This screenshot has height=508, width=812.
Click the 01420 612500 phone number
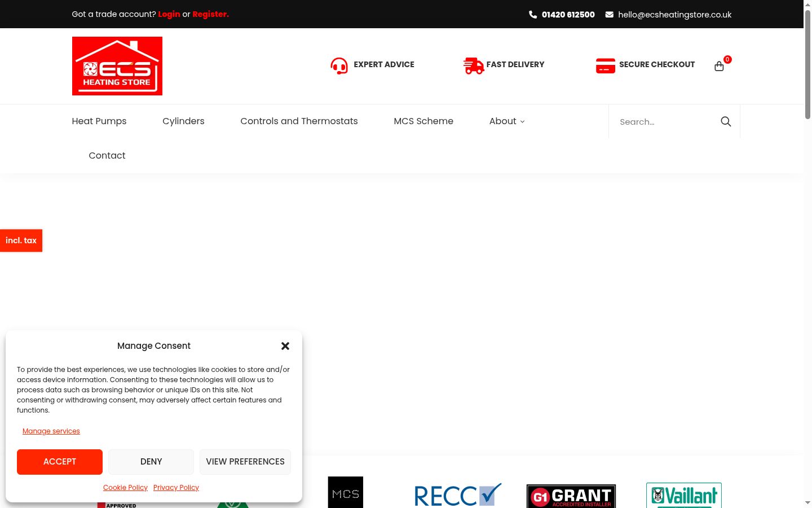[568, 15]
